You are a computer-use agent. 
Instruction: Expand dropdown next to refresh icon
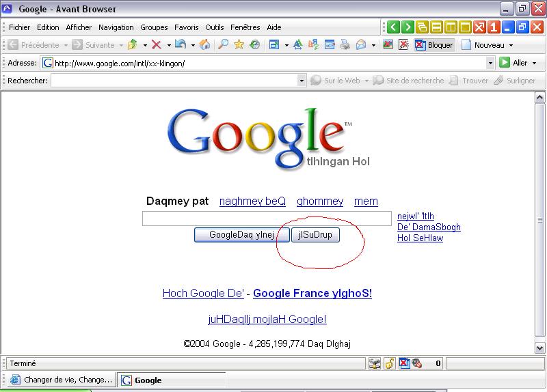[193, 45]
